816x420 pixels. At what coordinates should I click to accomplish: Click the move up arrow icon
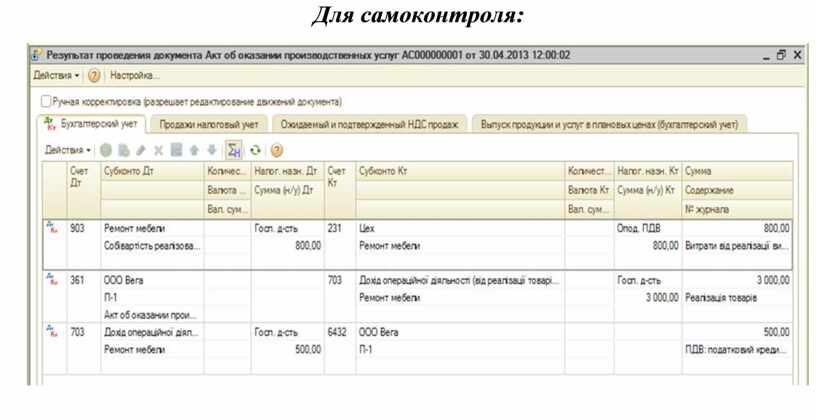pyautogui.click(x=194, y=150)
